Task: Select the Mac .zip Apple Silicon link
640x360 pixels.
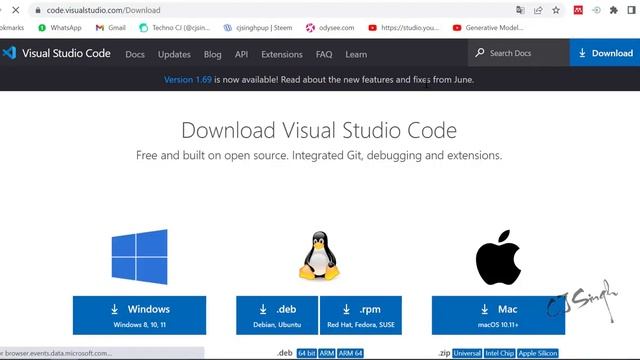Action: [x=538, y=353]
